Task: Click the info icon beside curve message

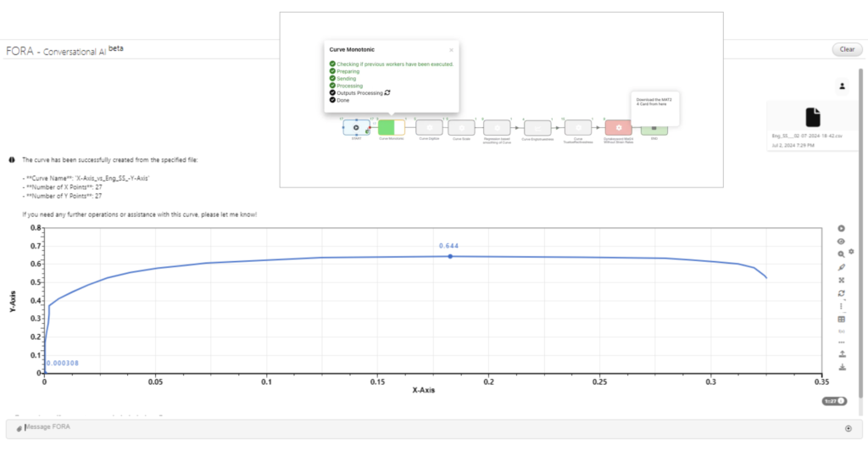Action: pyautogui.click(x=12, y=160)
